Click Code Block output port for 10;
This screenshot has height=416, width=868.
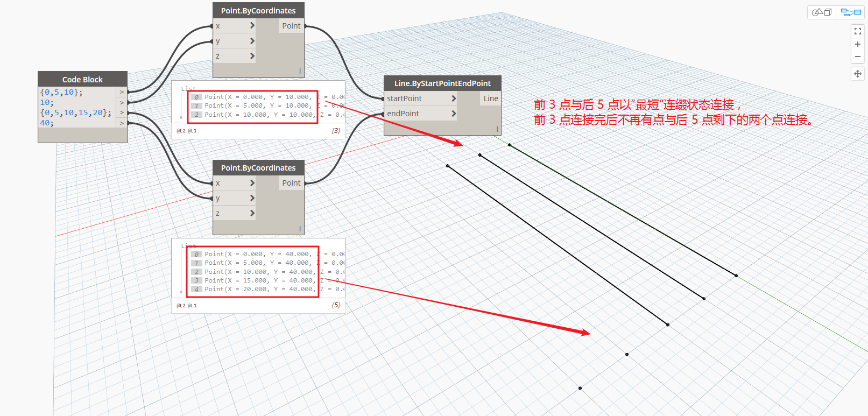122,102
